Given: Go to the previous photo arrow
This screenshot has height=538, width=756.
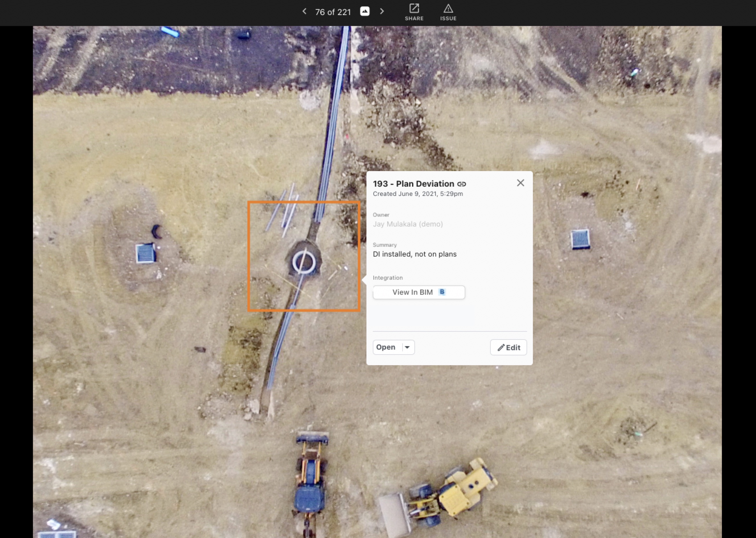Looking at the screenshot, I should pyautogui.click(x=305, y=12).
